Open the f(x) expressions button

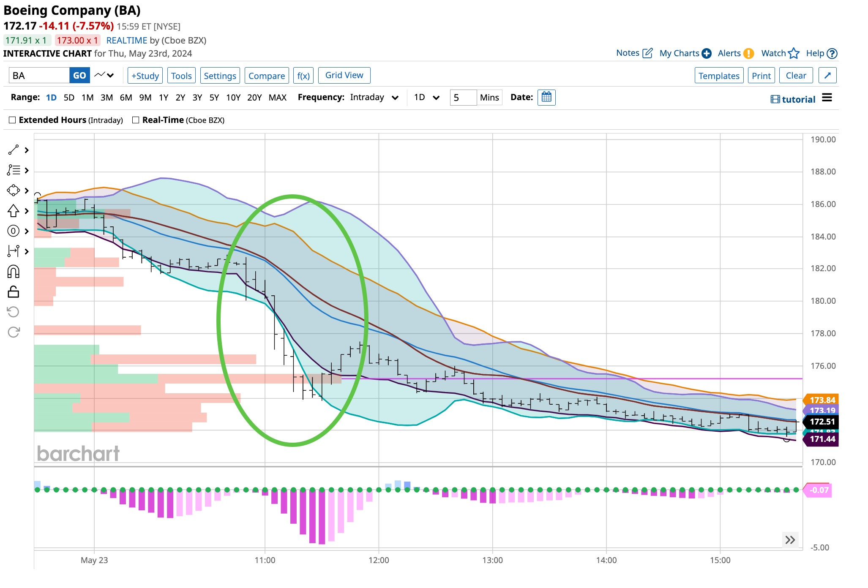click(303, 76)
